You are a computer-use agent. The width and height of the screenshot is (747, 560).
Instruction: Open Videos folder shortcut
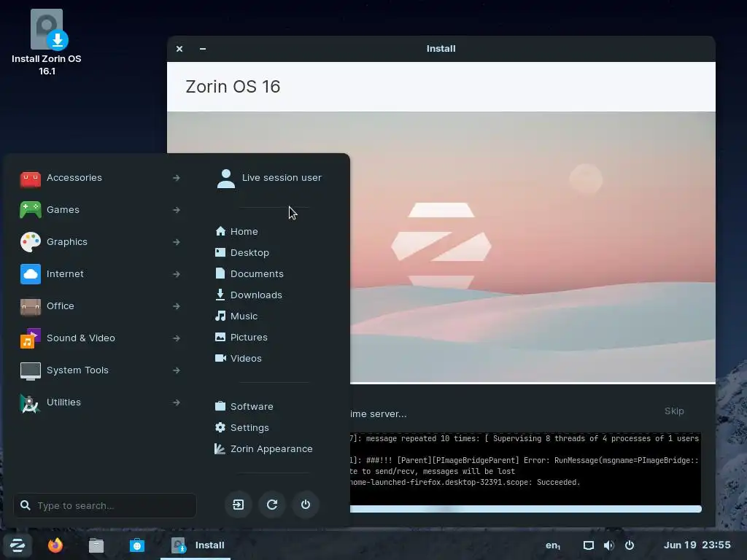(x=239, y=358)
